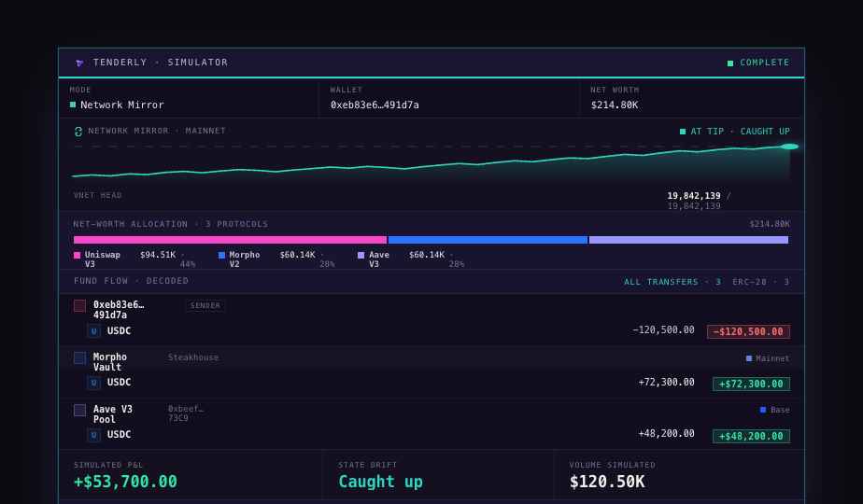Select the ERC-20 filter
Image resolution: width=863 pixels, height=504 pixels.
tap(760, 282)
